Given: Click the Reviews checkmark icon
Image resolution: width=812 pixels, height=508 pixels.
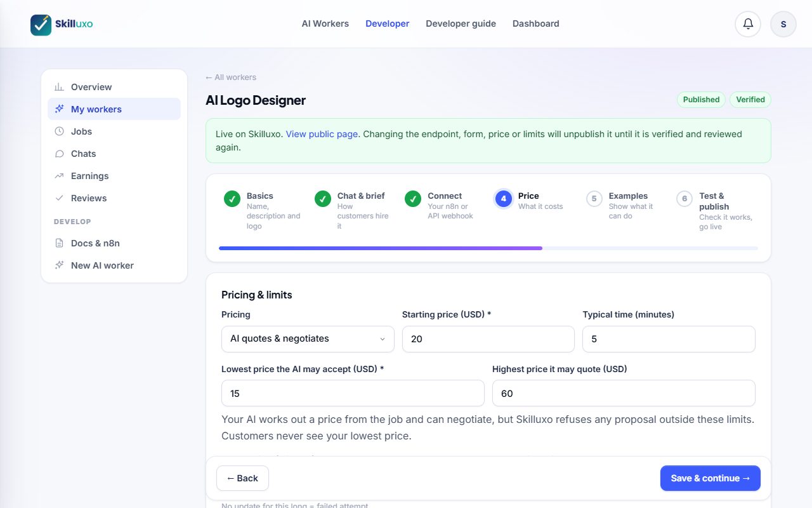Looking at the screenshot, I should tap(60, 198).
